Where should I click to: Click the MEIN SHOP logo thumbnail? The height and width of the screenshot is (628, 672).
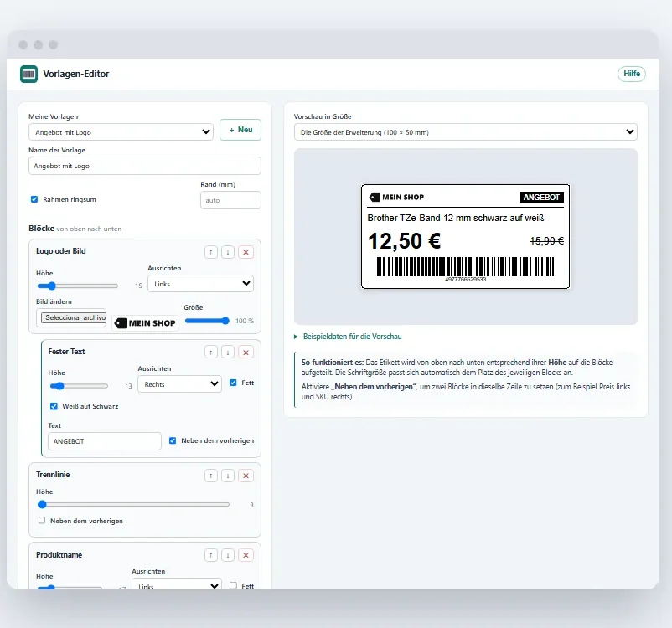click(x=145, y=323)
